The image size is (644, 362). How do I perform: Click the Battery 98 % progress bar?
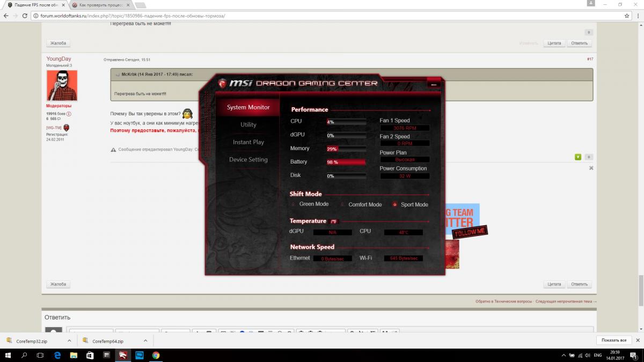pos(346,162)
